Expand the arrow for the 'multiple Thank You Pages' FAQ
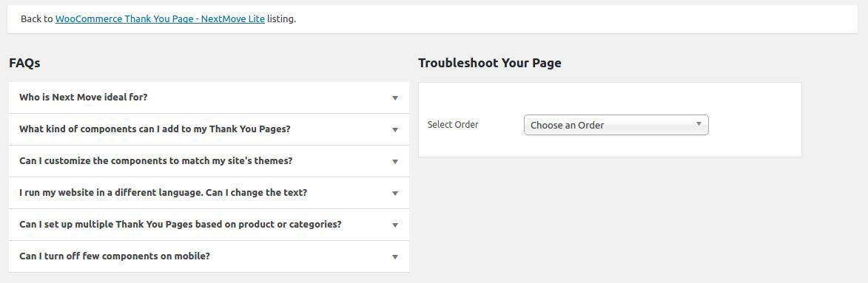The image size is (868, 283). pyautogui.click(x=394, y=225)
